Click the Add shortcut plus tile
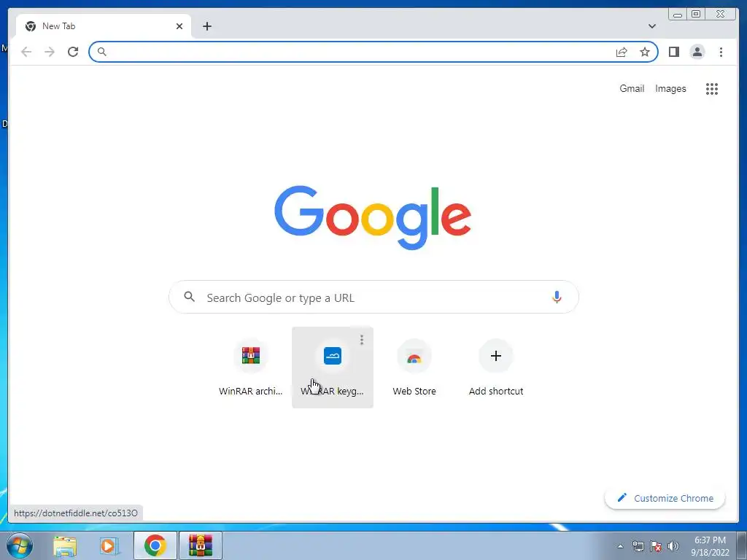747x560 pixels. (496, 367)
